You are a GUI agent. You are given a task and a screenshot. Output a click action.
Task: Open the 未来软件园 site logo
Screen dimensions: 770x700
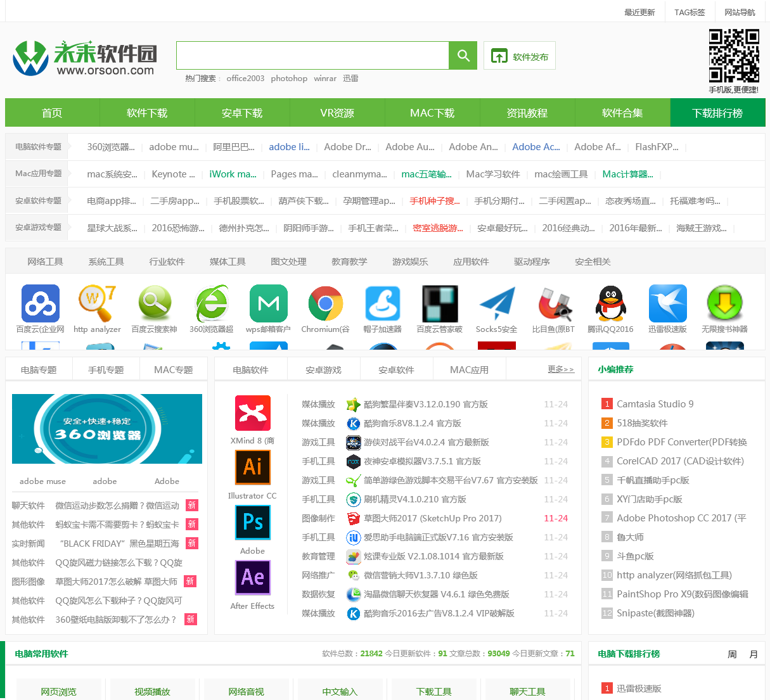click(85, 58)
